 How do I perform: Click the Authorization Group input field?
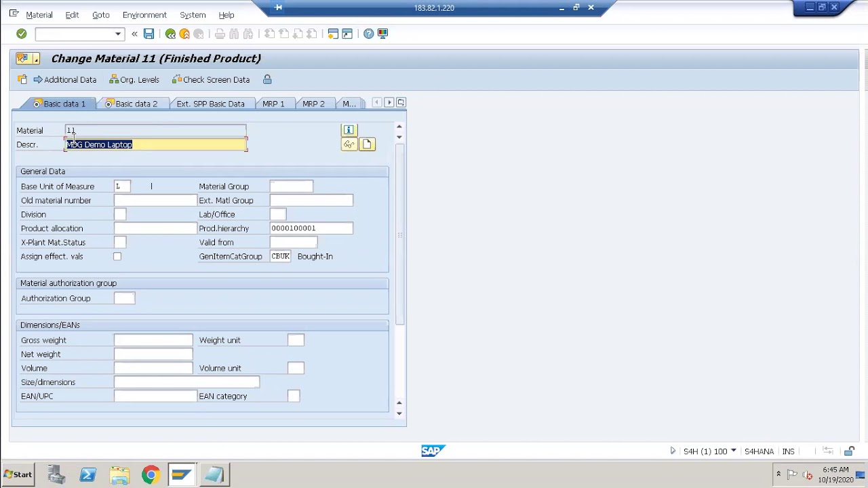pos(124,298)
